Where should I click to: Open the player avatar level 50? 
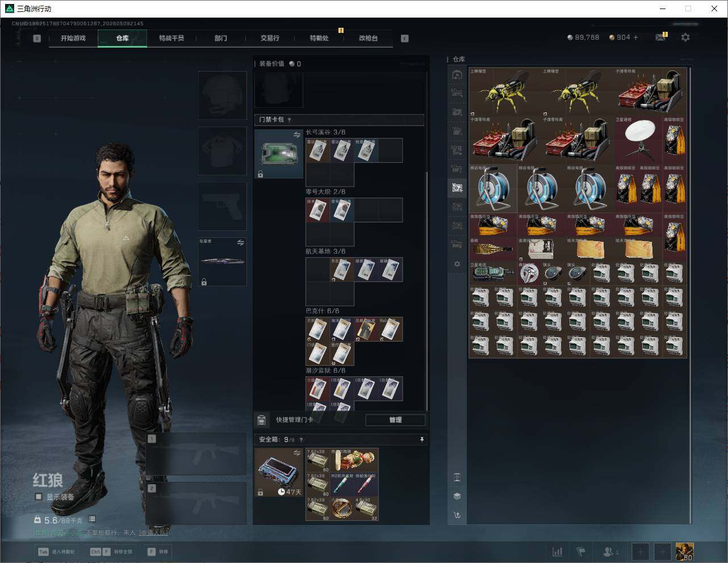coord(684,552)
